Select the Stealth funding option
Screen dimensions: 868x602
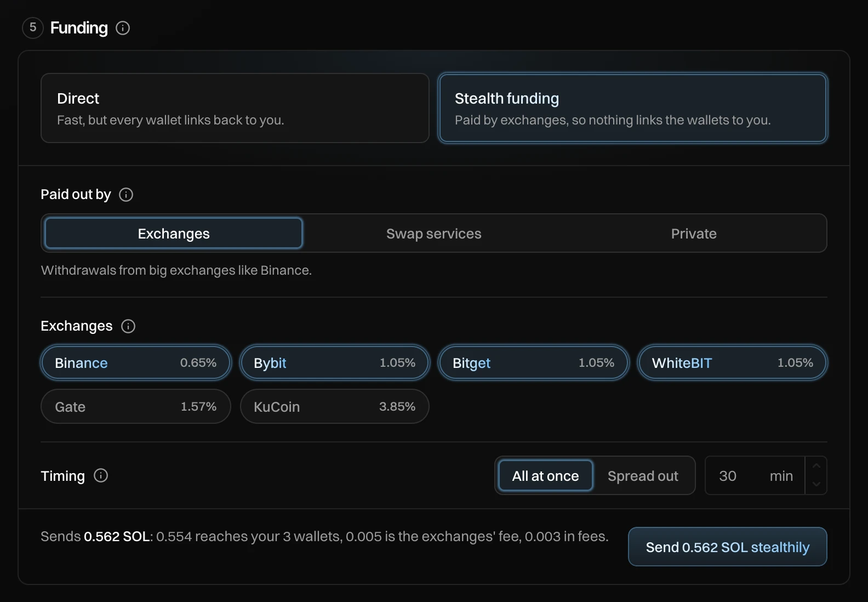pos(633,108)
